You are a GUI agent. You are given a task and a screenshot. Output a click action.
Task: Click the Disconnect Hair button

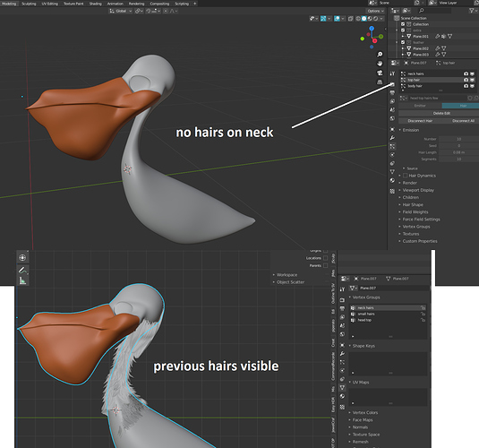pos(420,121)
